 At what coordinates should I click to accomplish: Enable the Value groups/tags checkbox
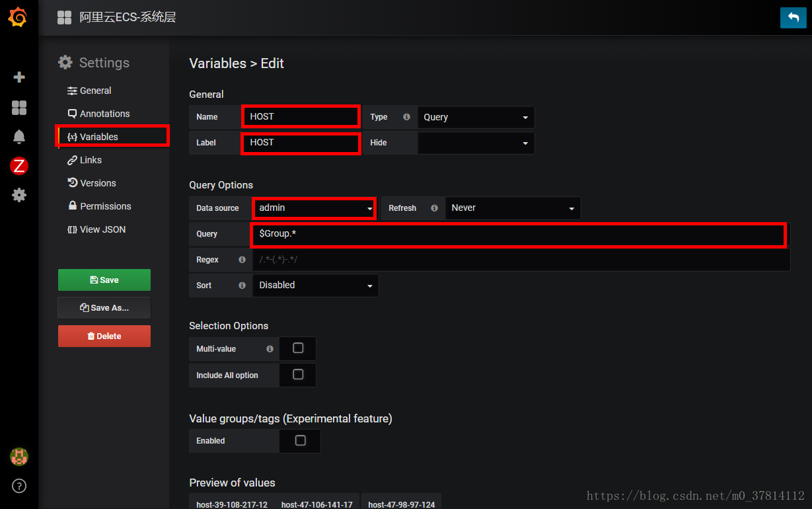point(300,440)
